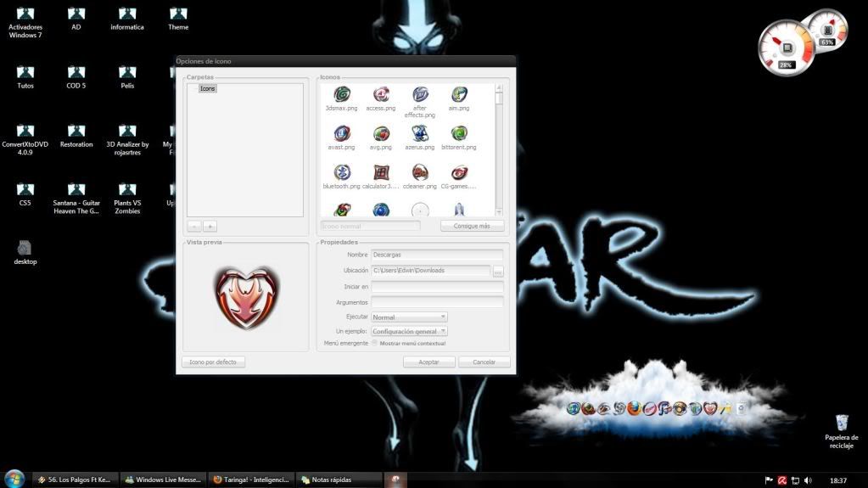The image size is (868, 488).
Task: Click the Aceptar button
Action: coord(429,362)
